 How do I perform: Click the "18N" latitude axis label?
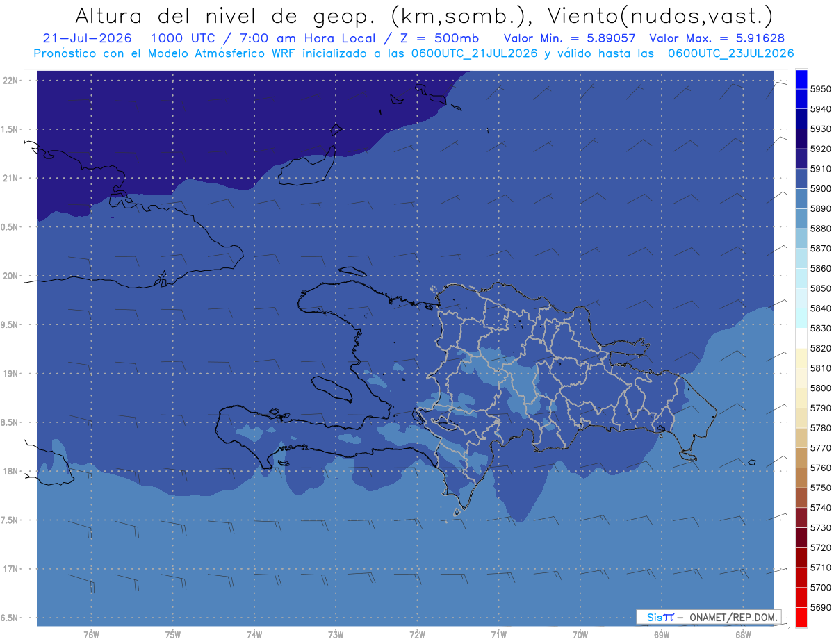(x=10, y=472)
